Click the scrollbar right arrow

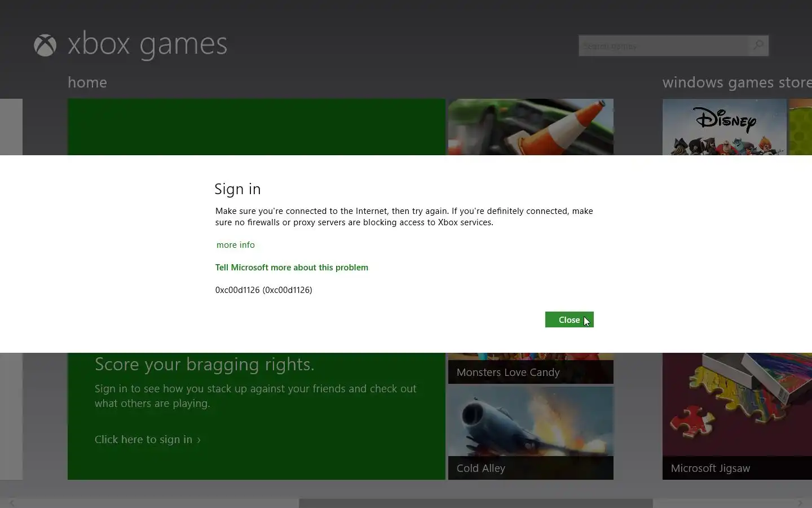[x=801, y=503]
